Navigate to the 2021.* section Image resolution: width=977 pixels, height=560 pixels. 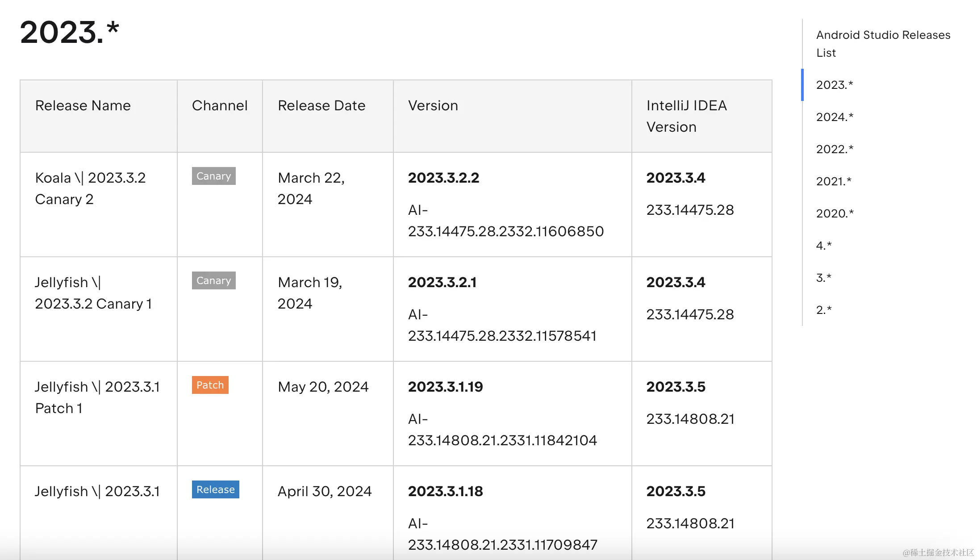833,181
